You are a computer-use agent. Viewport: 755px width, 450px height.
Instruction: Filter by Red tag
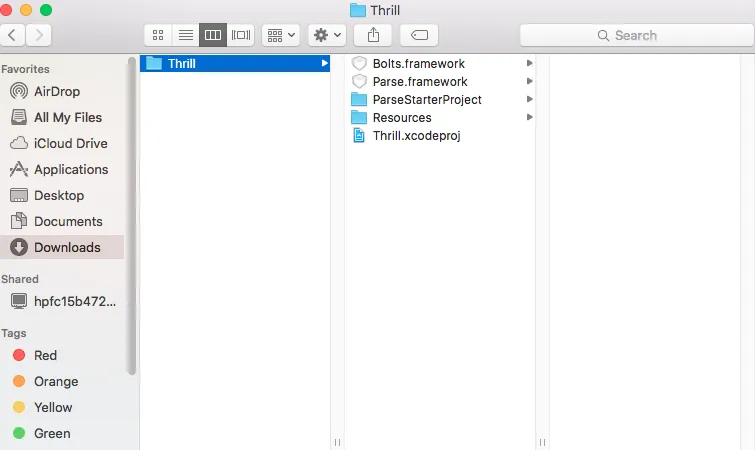coord(62,355)
